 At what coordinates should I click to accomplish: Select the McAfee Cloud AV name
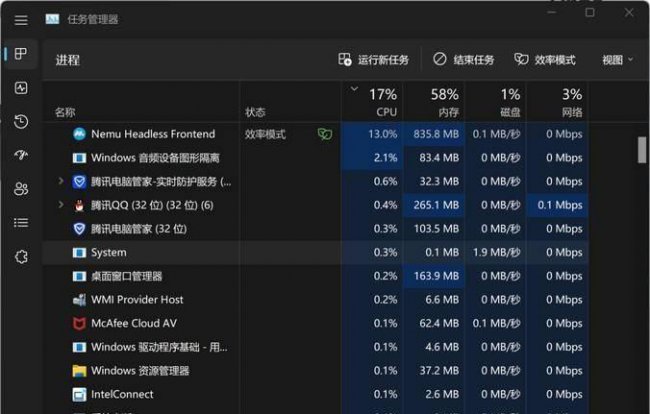pyautogui.click(x=134, y=323)
